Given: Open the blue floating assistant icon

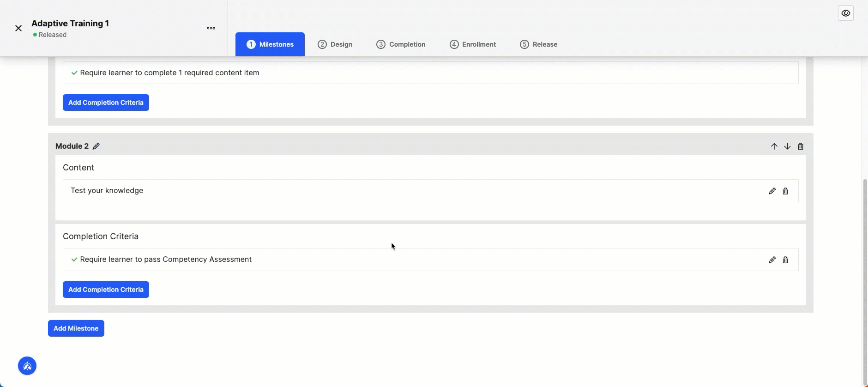Looking at the screenshot, I should pyautogui.click(x=27, y=366).
